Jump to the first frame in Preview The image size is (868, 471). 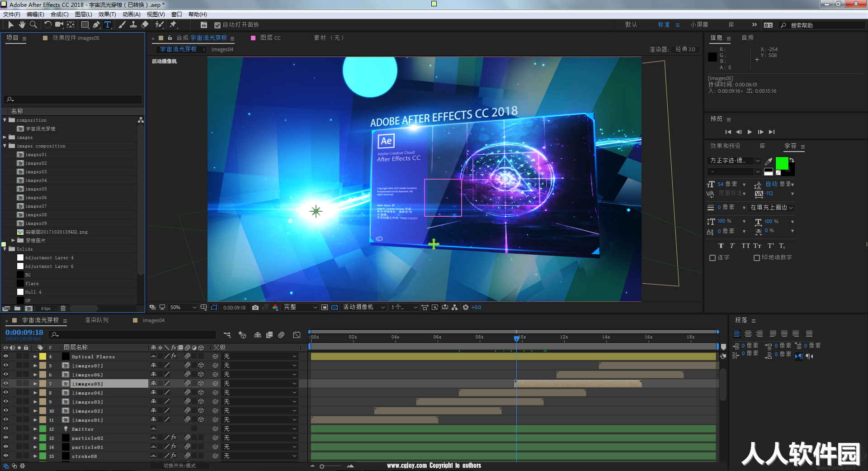pyautogui.click(x=728, y=132)
